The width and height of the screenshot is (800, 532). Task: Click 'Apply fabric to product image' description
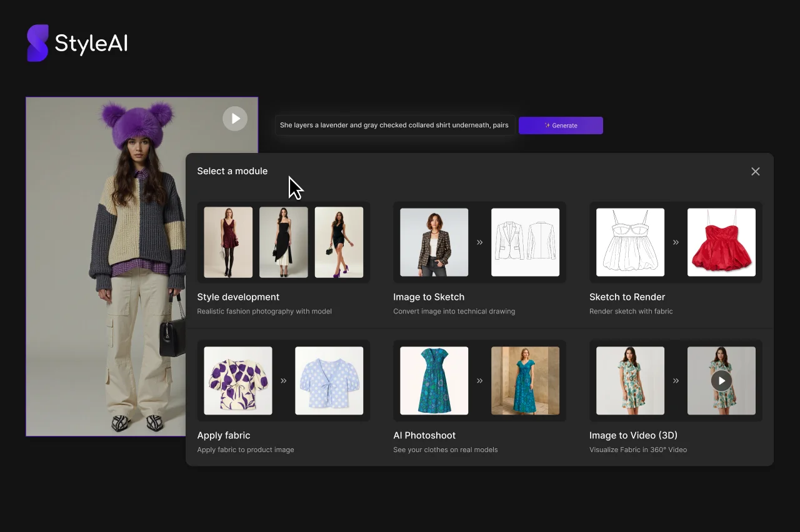tap(246, 450)
